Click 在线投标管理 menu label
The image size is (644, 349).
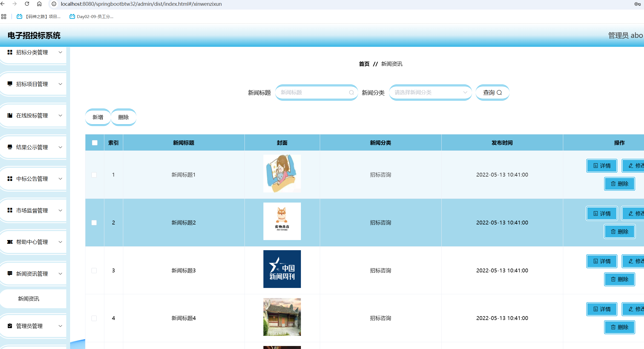32,116
